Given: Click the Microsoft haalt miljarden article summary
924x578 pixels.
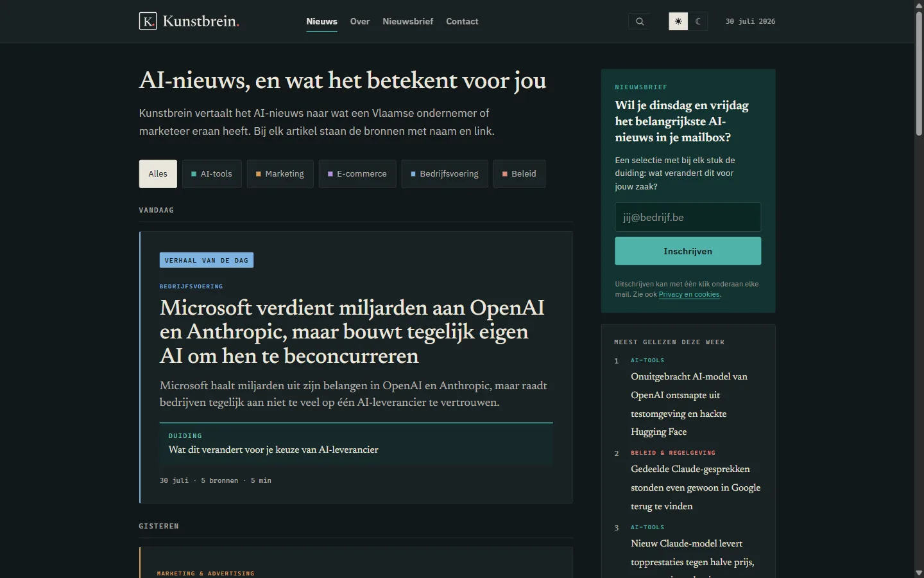Looking at the screenshot, I should point(354,394).
